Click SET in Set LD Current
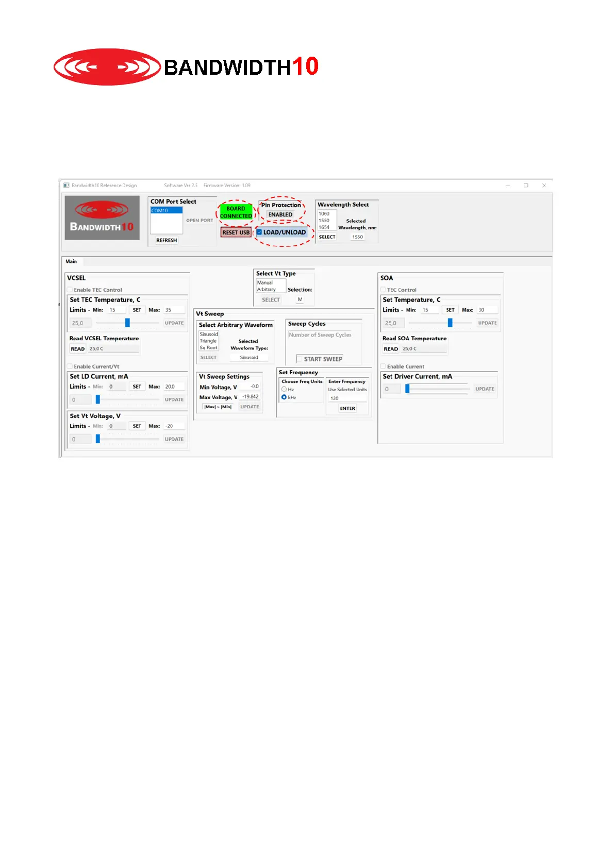Viewport: 614px width, 868px height. point(137,387)
